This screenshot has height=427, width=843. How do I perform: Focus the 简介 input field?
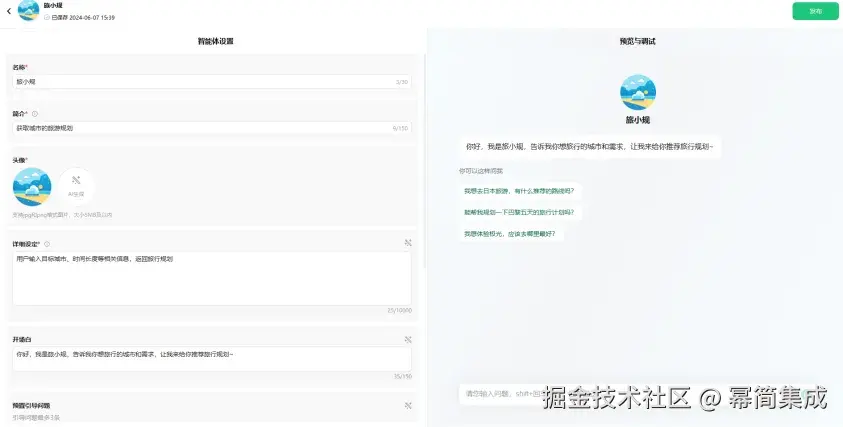(212, 128)
